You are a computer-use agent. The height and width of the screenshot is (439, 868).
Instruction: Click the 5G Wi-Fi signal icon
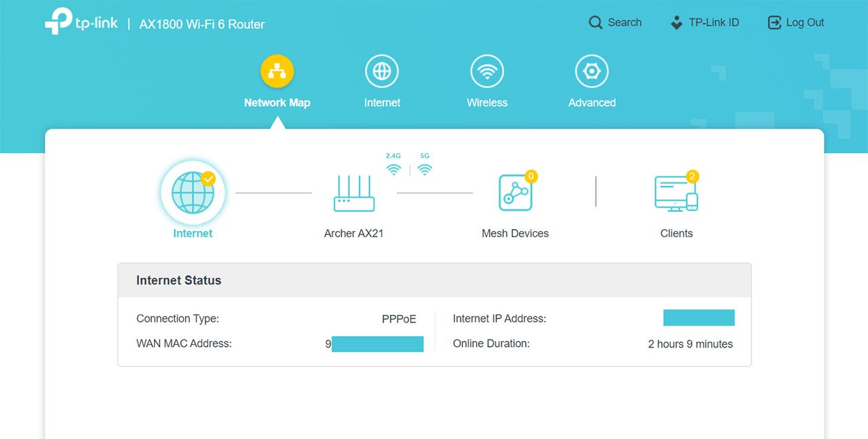tap(425, 169)
